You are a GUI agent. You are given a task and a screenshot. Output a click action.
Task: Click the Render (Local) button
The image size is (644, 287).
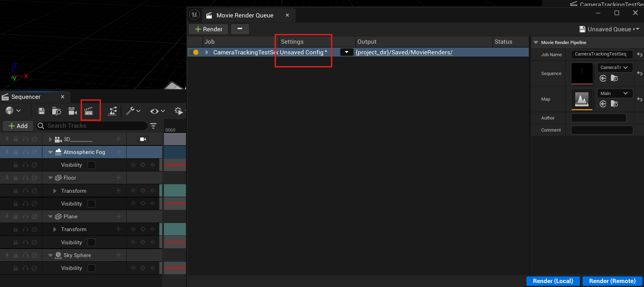pyautogui.click(x=553, y=281)
